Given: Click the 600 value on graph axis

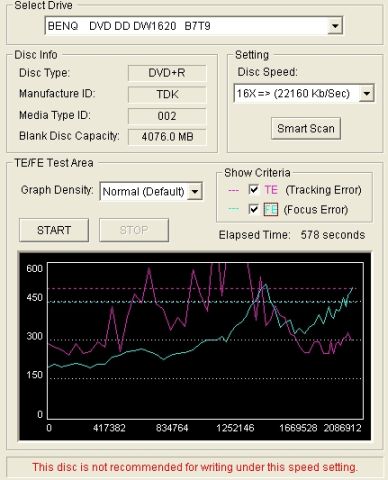Looking at the screenshot, I should coord(35,268).
